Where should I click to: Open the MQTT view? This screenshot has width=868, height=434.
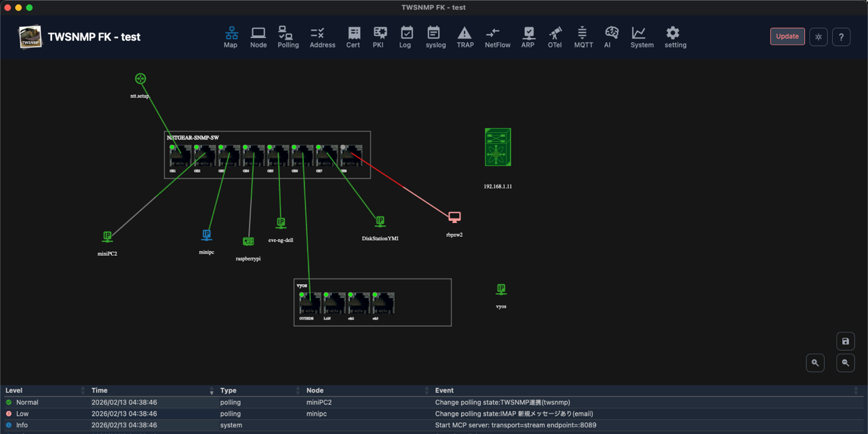[x=583, y=37]
